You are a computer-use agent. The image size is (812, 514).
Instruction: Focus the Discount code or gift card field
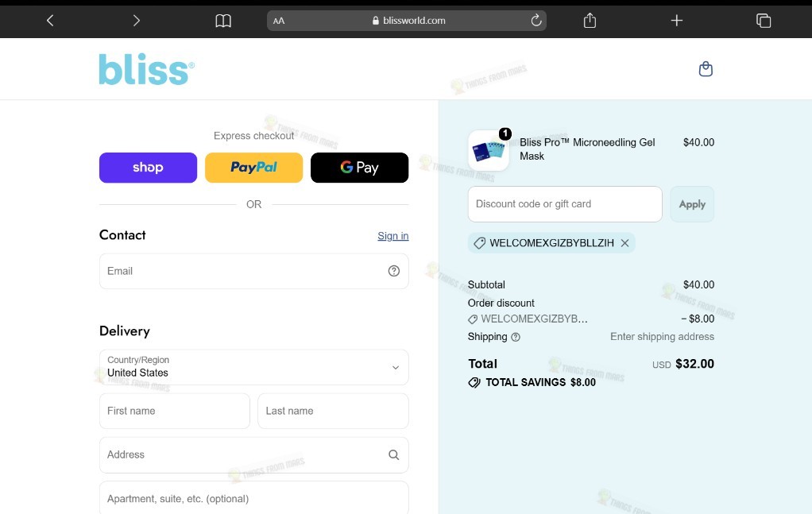[565, 204]
